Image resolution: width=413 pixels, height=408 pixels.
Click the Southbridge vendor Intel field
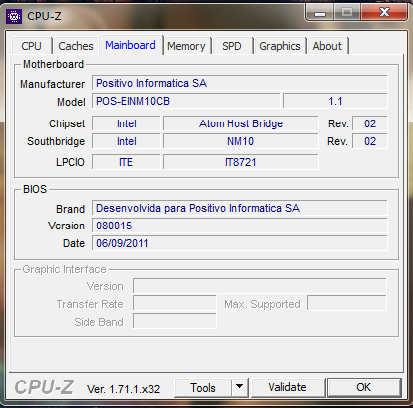126,141
